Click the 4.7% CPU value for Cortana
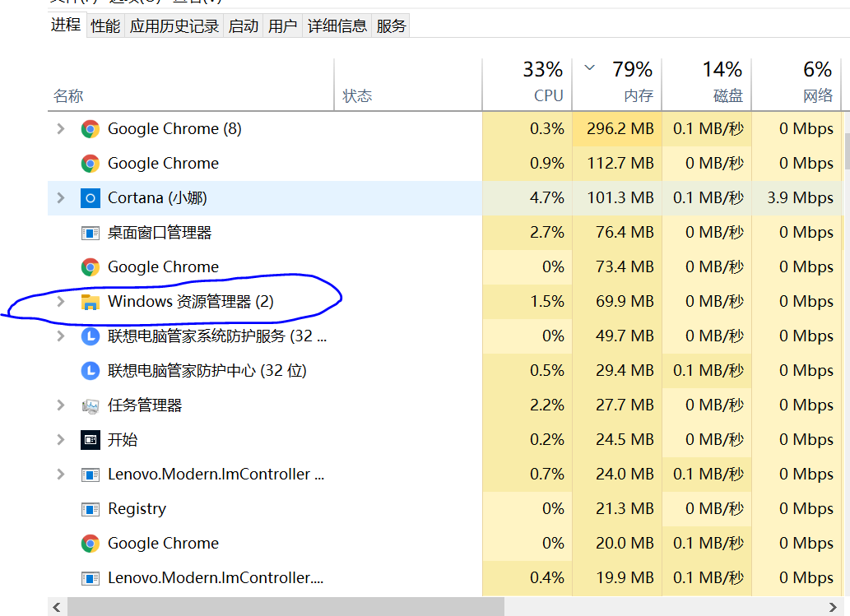Viewport: 850px width, 616px height. [x=546, y=198]
